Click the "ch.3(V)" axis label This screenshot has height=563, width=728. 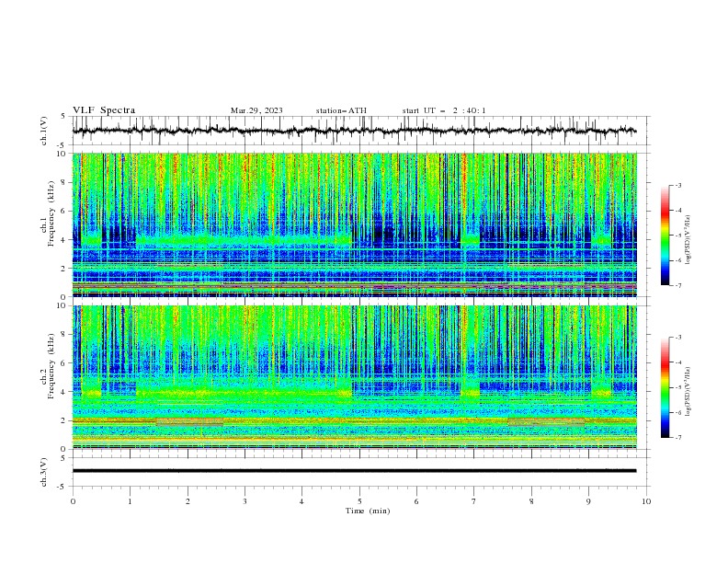pos(44,472)
